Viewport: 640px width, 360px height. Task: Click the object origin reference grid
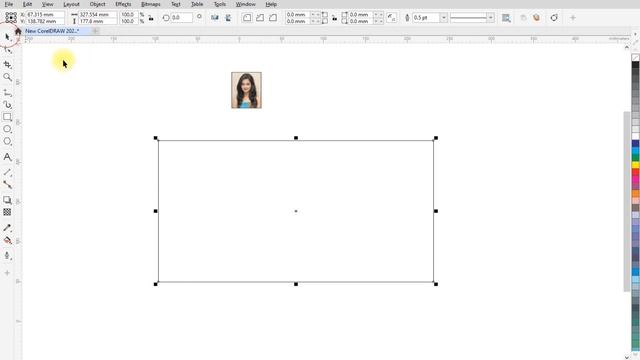(11, 17)
